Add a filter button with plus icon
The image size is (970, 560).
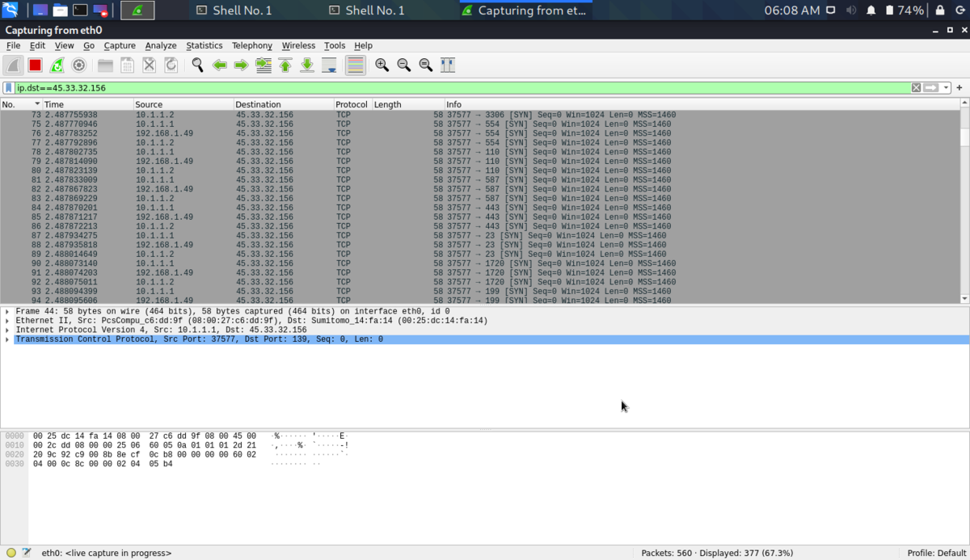click(x=959, y=87)
